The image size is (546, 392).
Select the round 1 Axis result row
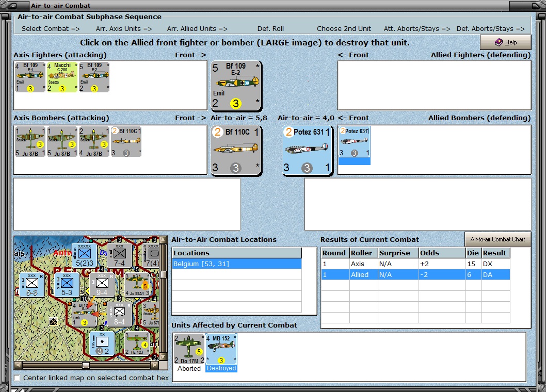tap(416, 264)
